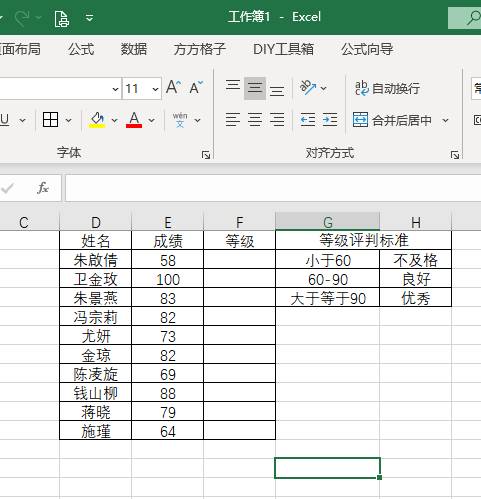Click the Decrease Indent icon

click(307, 120)
